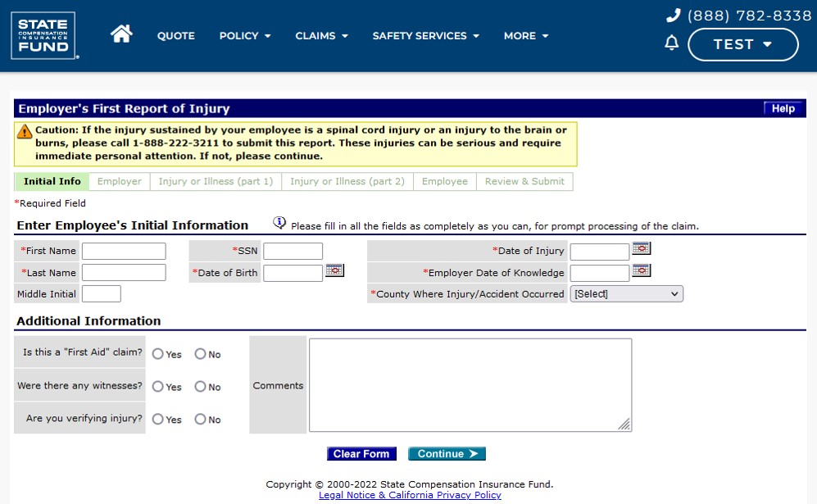Screen dimensions: 817x504
Task: Open Legal Notice & California Privacy Policy
Action: (x=410, y=495)
